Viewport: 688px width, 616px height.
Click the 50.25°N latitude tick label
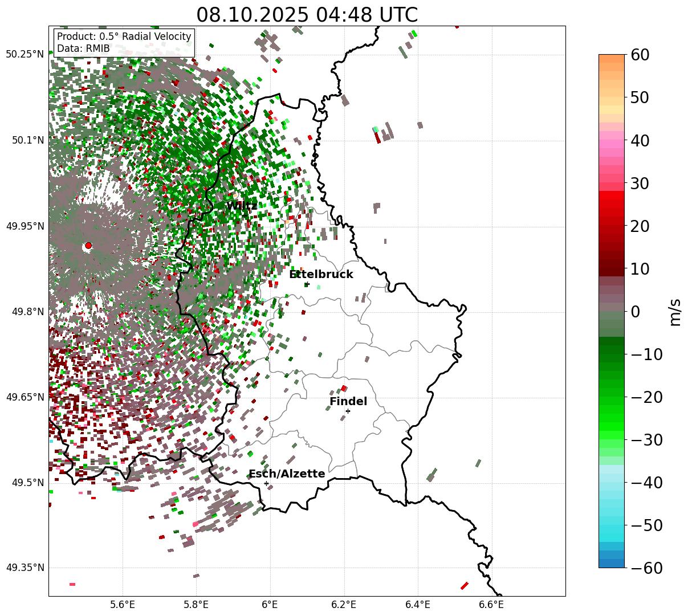click(25, 55)
